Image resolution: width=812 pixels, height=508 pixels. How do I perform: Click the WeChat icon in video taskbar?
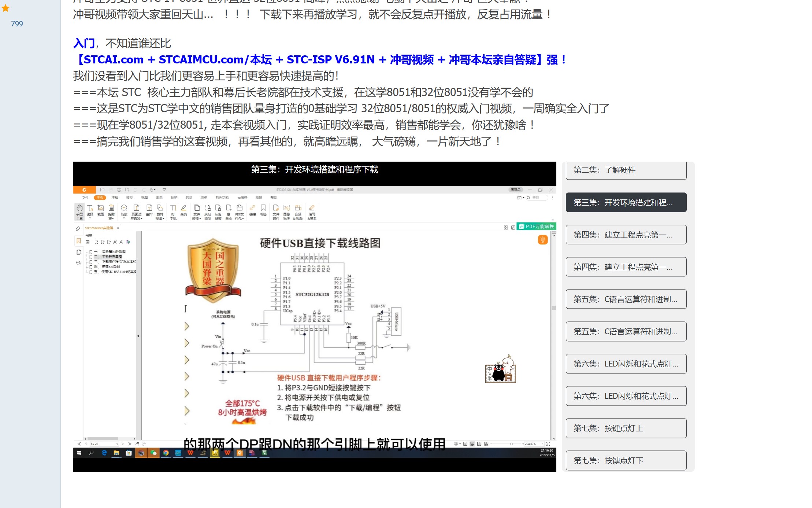click(153, 453)
